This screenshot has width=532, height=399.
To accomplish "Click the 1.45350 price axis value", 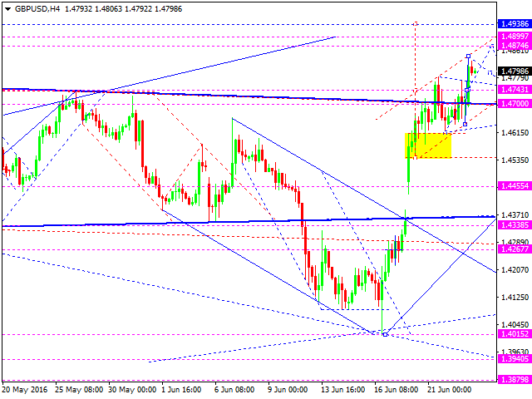I will pos(515,160).
